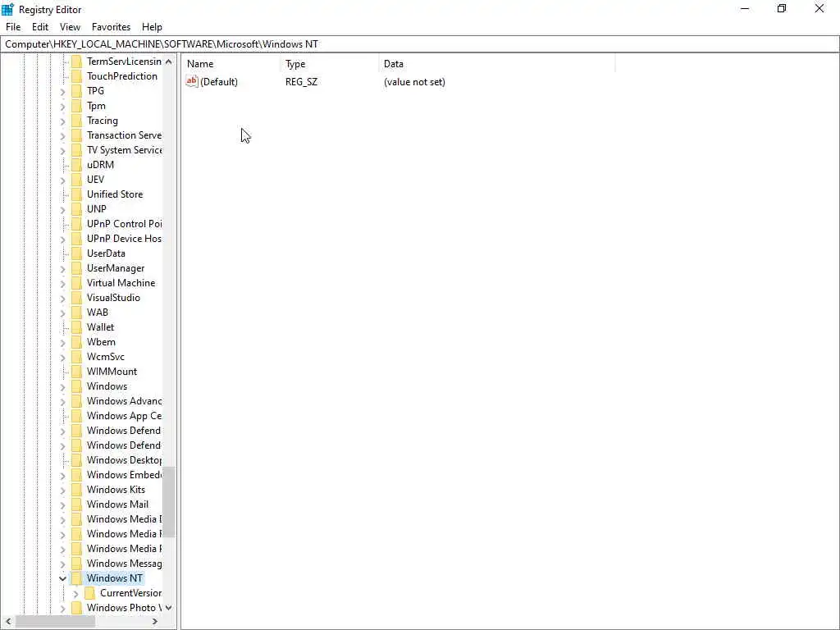Screen dimensions: 840x630
Task: Click the Virtual Machine folder icon
Action: pos(76,283)
